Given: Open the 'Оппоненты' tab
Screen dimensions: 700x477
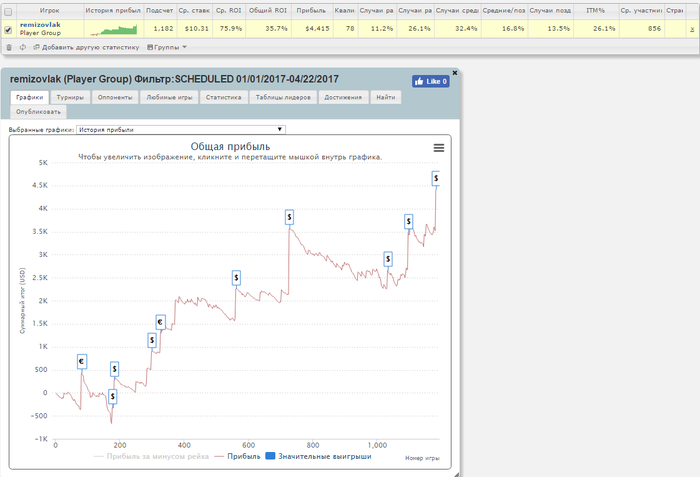Looking at the screenshot, I should pyautogui.click(x=115, y=97).
